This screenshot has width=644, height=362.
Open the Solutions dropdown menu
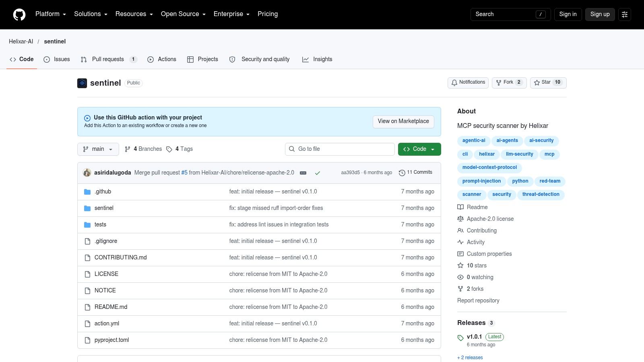pos(91,14)
